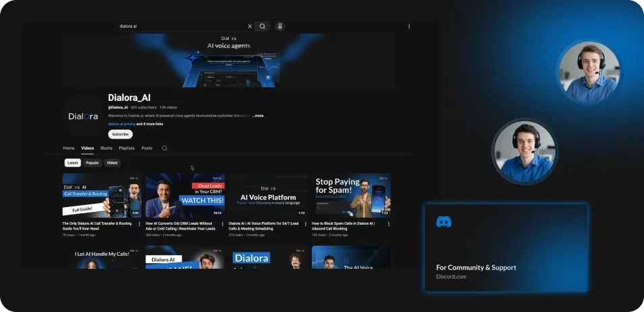Open three-dot menu for Block Spam Calls video
The image size is (644, 312).
click(x=388, y=224)
